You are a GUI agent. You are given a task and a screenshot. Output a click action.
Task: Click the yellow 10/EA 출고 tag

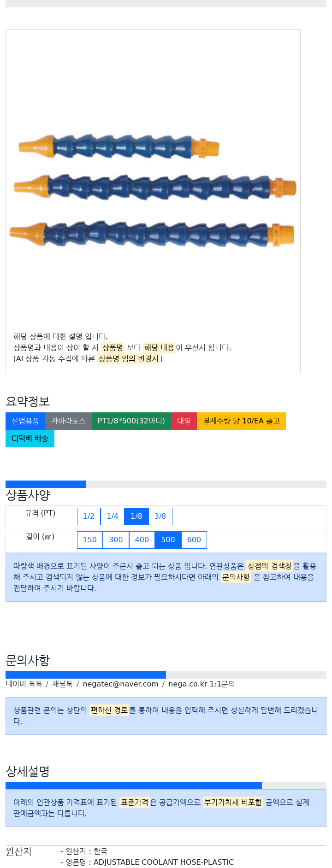pos(241,421)
